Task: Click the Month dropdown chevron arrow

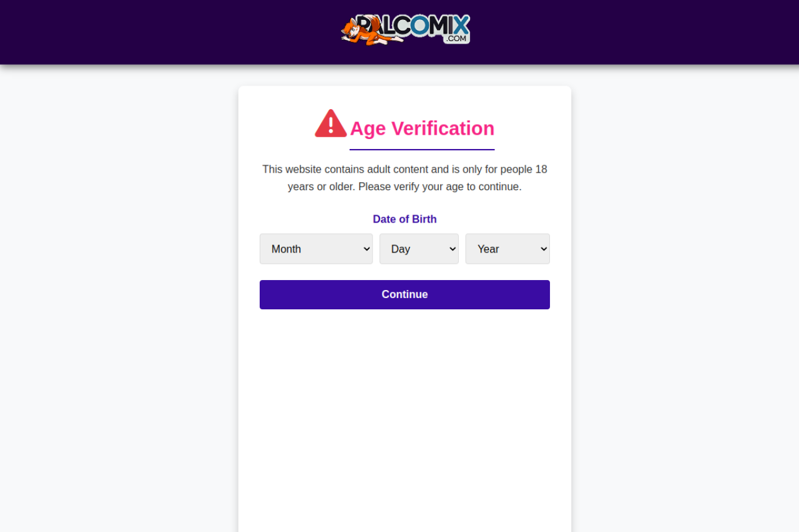Action: (x=366, y=249)
